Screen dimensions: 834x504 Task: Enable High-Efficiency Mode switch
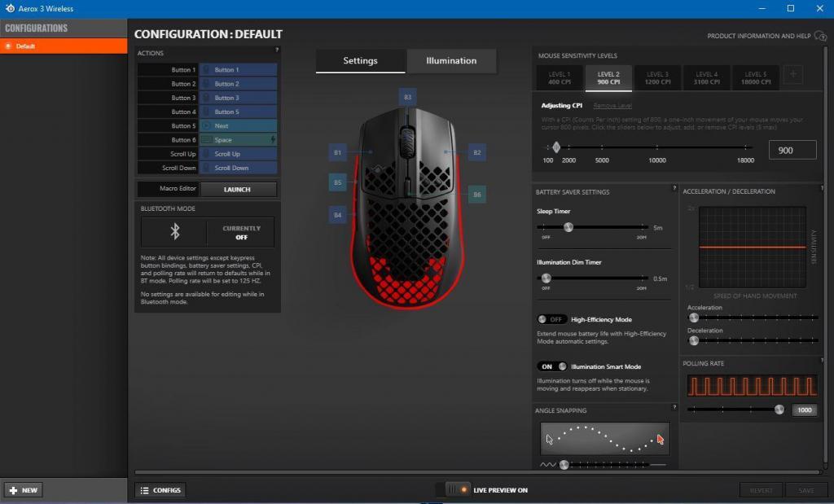tap(552, 319)
